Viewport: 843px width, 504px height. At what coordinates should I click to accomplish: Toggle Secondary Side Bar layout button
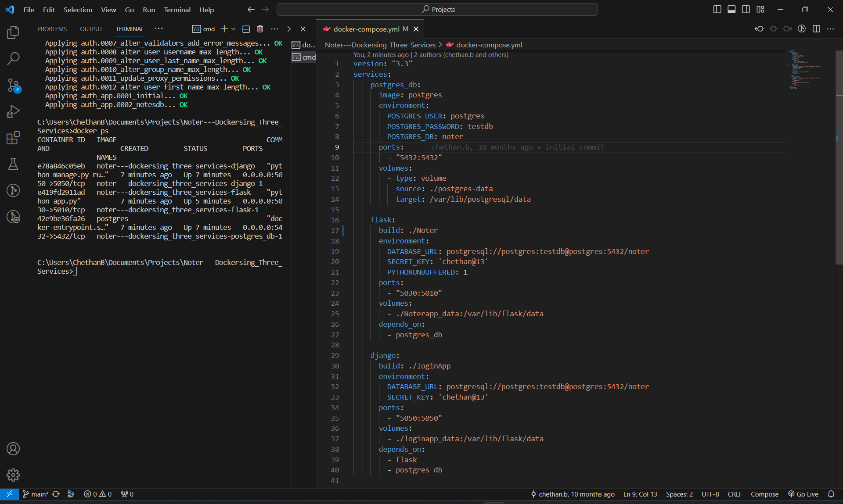click(x=746, y=9)
